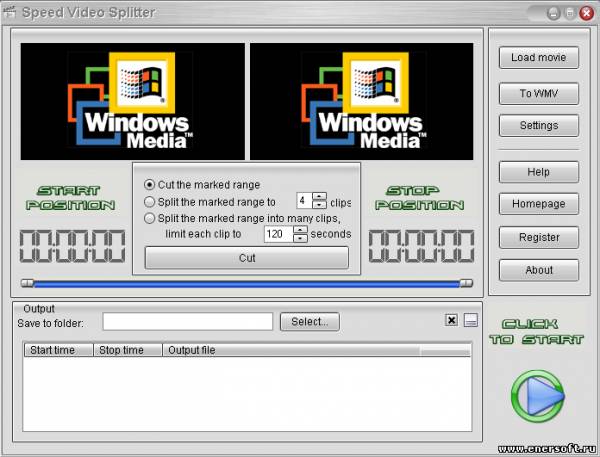The image size is (600, 457).
Task: Click the right video preview pane
Action: click(x=362, y=101)
